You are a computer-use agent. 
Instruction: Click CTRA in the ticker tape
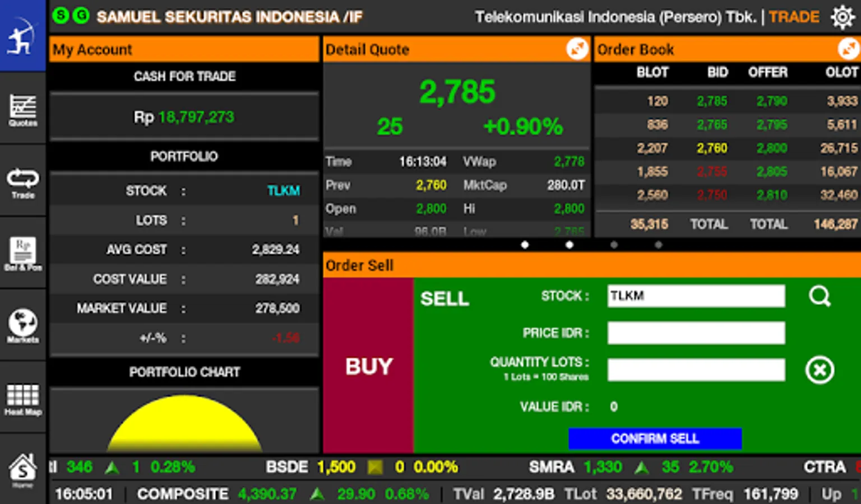tap(825, 467)
